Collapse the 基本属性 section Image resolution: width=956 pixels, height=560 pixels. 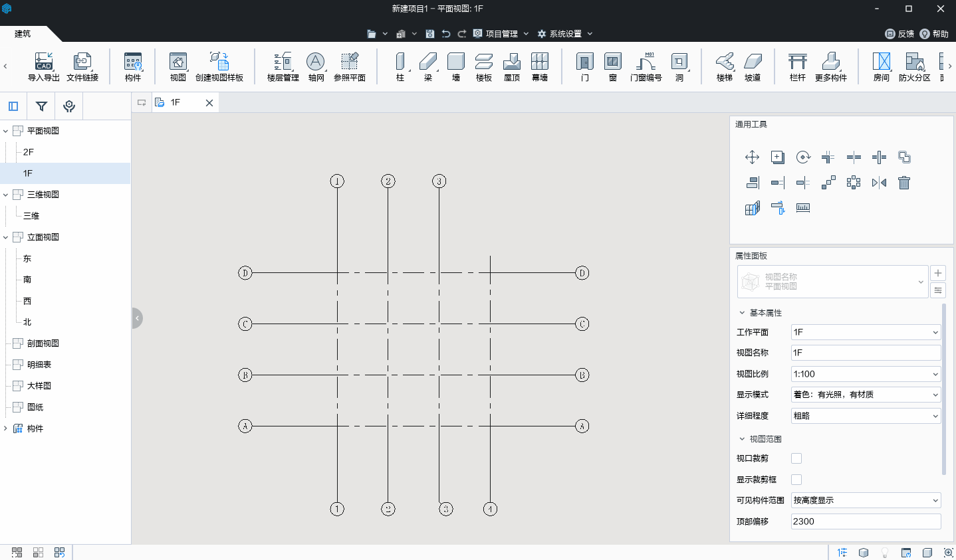(x=742, y=313)
